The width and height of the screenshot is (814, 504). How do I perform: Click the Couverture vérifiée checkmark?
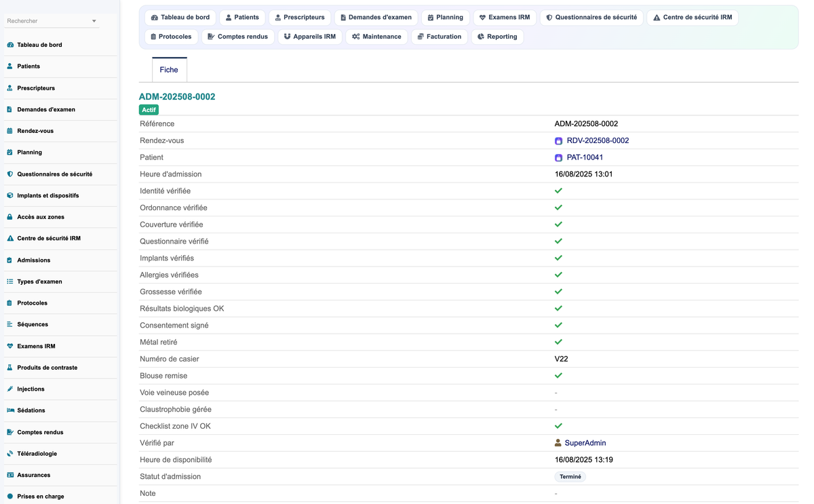558,225
